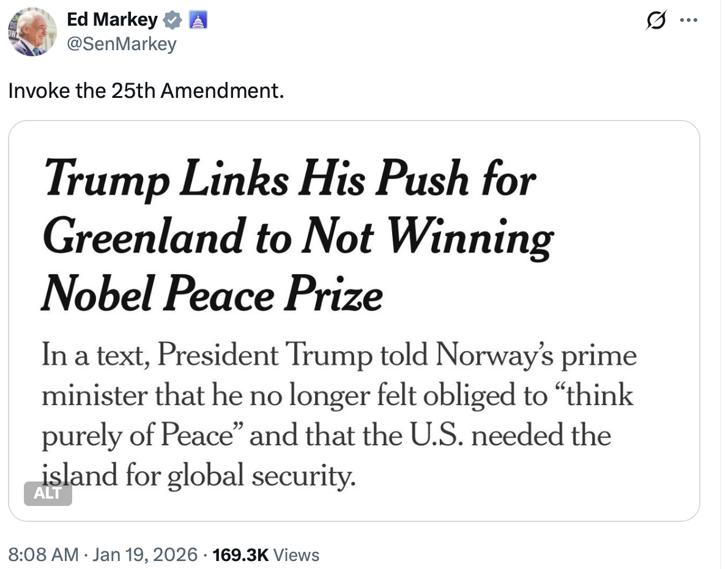Click the Views label
This screenshot has width=728, height=569.
click(297, 555)
